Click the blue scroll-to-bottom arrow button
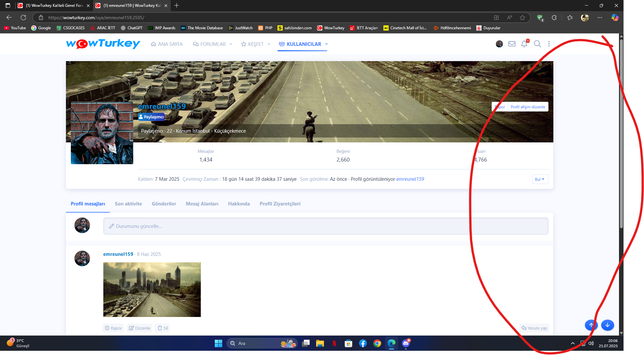 pos(607,325)
